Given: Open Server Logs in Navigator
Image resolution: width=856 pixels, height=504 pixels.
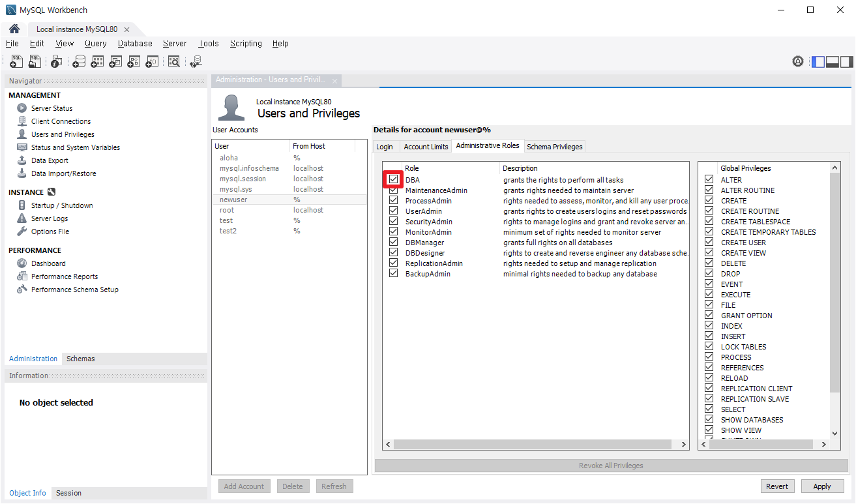Looking at the screenshot, I should coord(50,218).
